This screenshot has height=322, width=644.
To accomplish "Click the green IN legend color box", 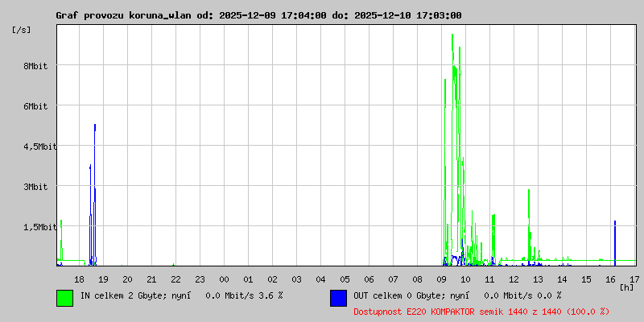I will coord(65,298).
